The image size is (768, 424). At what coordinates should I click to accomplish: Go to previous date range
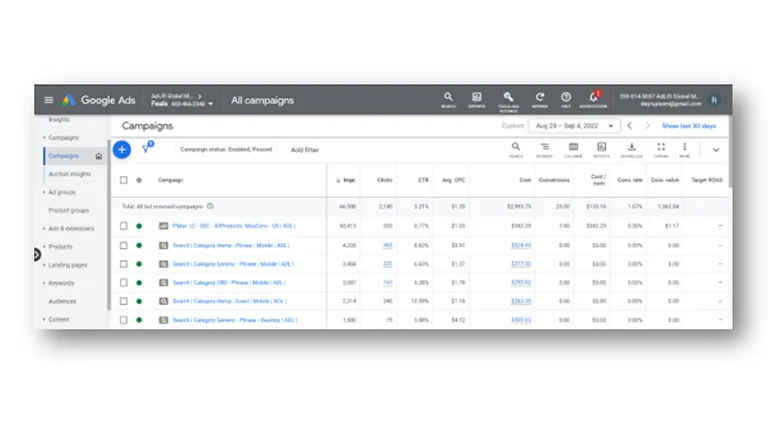(x=630, y=126)
